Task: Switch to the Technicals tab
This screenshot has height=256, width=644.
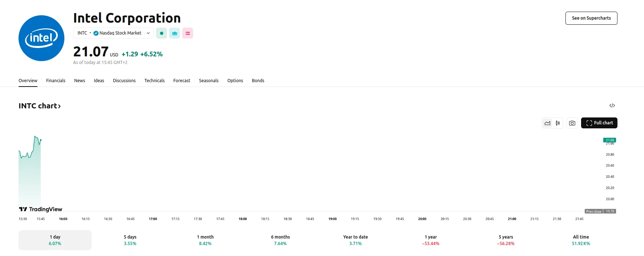Action: pos(154,81)
